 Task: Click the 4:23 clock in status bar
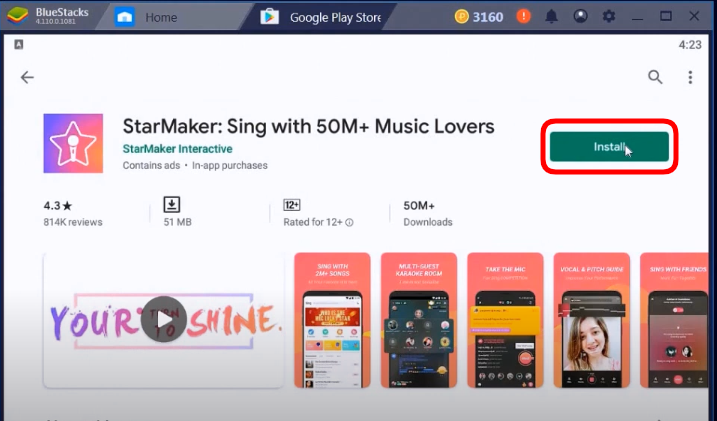[690, 45]
